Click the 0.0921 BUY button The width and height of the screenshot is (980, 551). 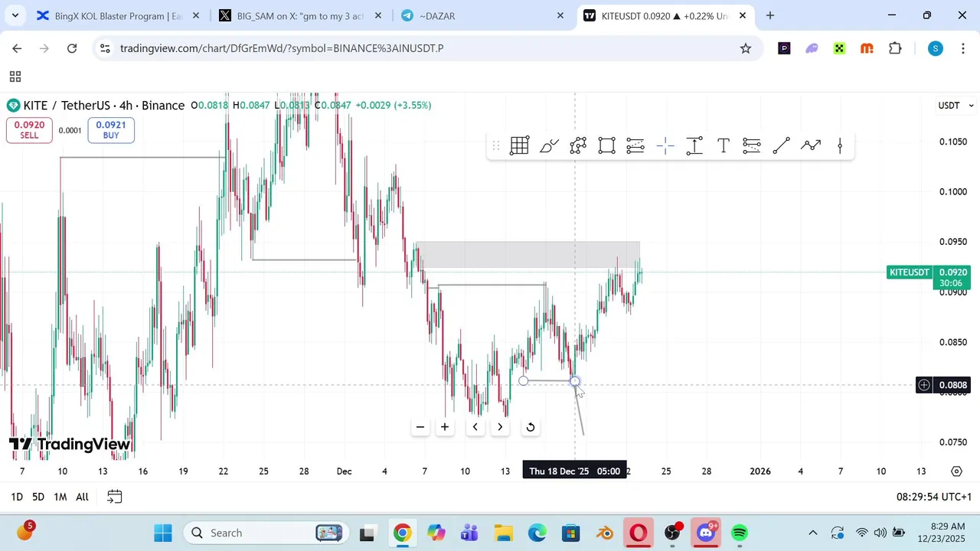[111, 130]
